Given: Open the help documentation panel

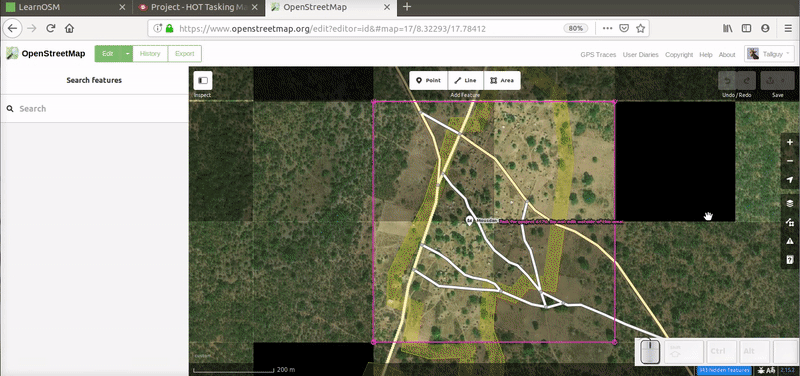Looking at the screenshot, I should click(x=790, y=260).
